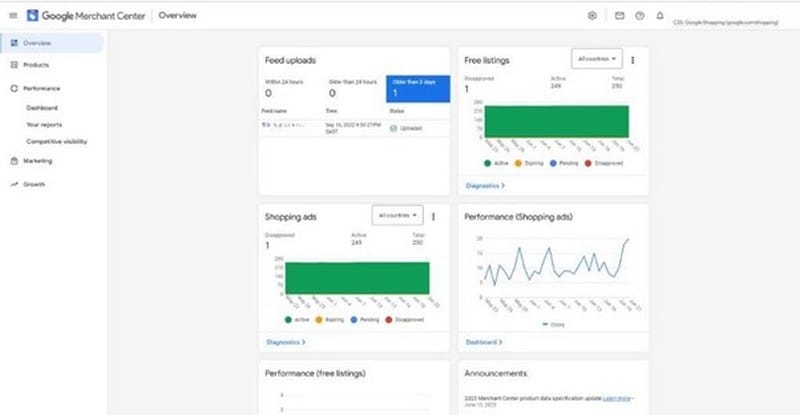The width and height of the screenshot is (800, 415).
Task: Toggle Disapproved legend dot in Shopping ads
Action: (388, 320)
